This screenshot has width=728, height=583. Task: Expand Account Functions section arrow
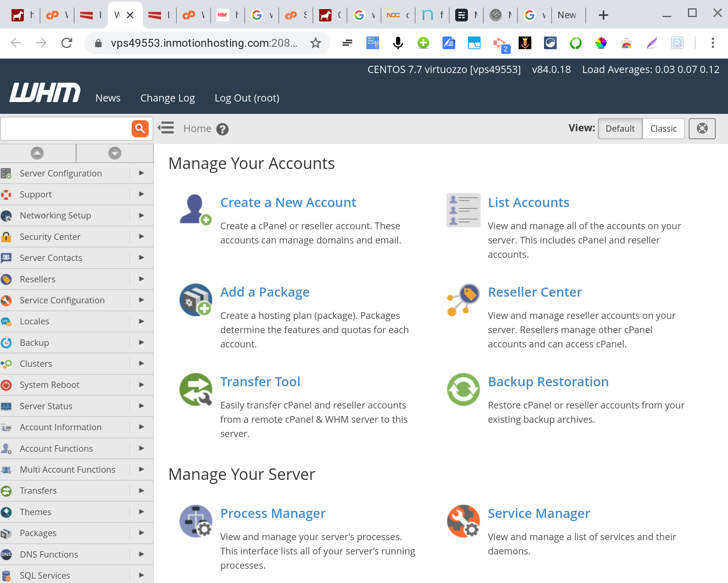(142, 448)
